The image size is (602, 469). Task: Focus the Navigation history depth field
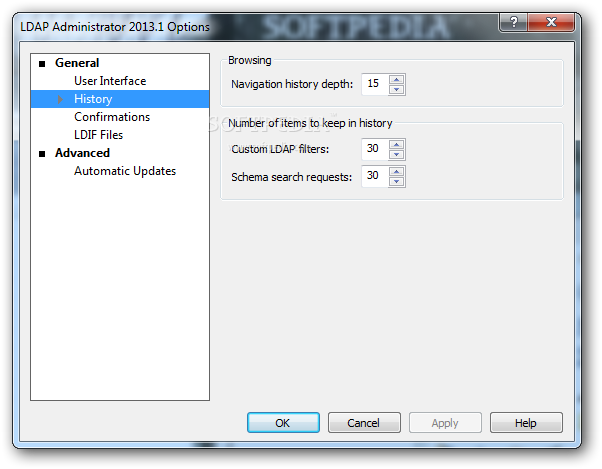click(375, 84)
